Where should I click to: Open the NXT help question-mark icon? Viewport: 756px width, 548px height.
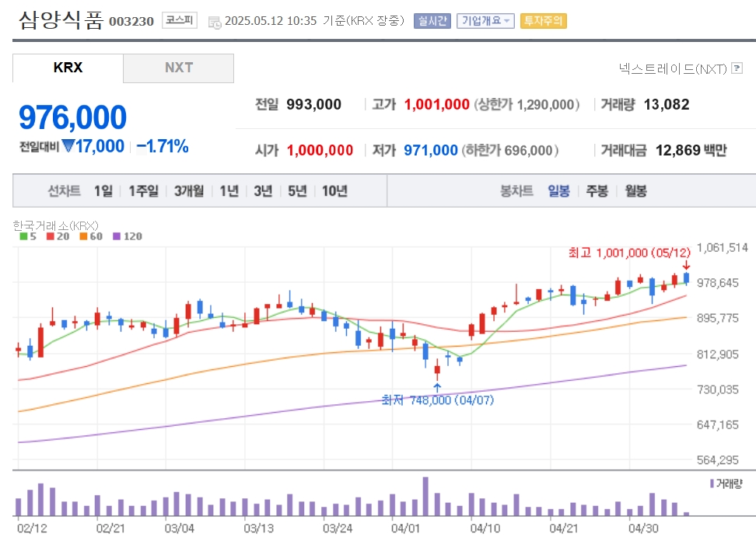pyautogui.click(x=737, y=68)
